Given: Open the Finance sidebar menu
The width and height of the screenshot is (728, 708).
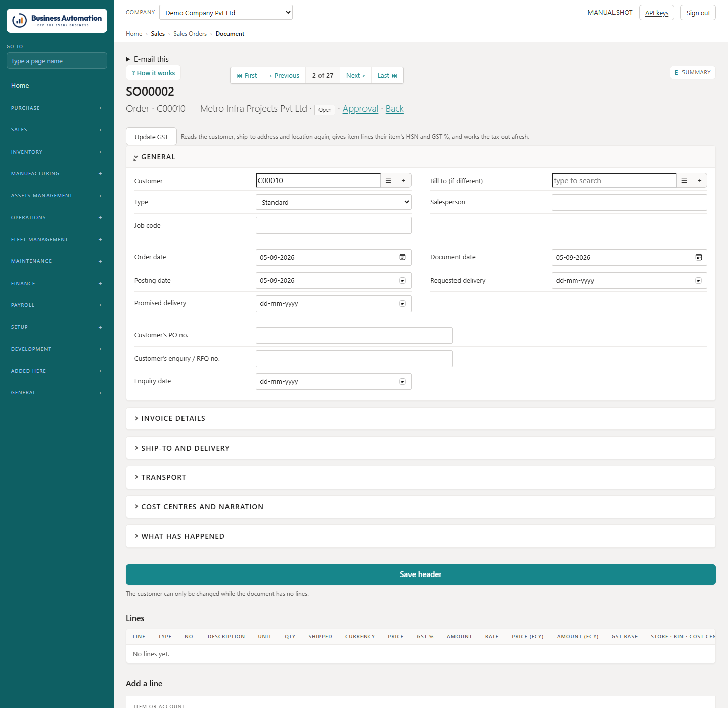Looking at the screenshot, I should tap(57, 284).
